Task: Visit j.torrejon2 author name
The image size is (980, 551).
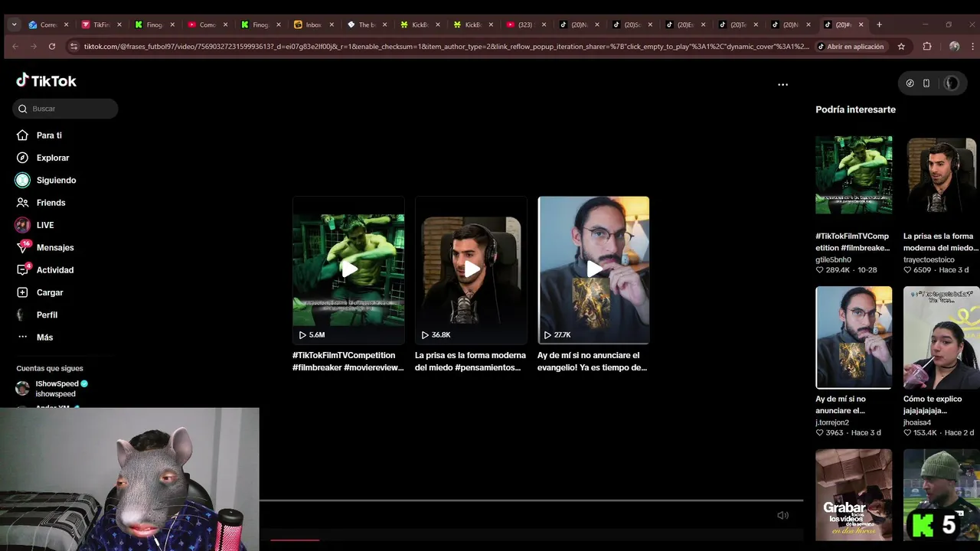Action: pos(832,422)
